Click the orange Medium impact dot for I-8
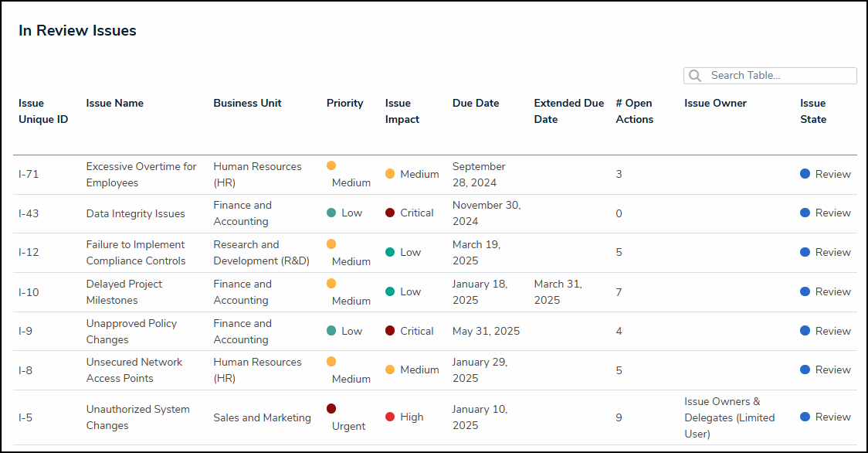The height and width of the screenshot is (453, 868). [390, 370]
